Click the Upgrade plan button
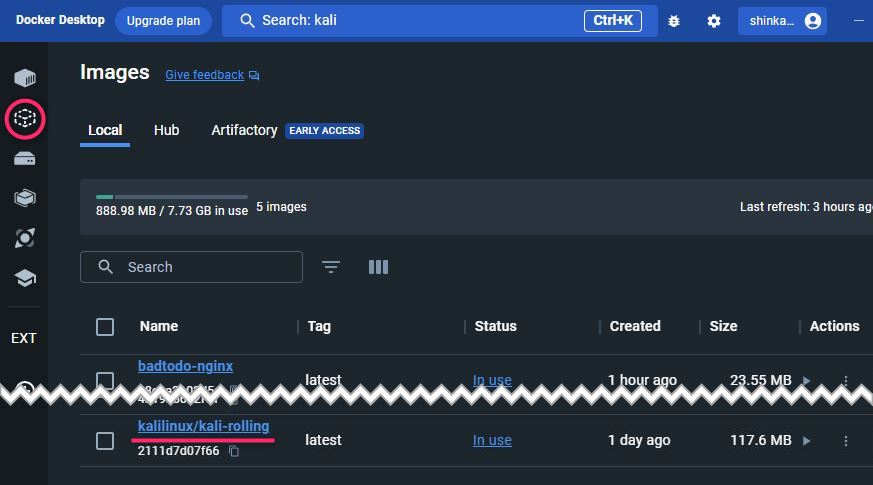Viewport: 873px width, 485px height. point(163,21)
